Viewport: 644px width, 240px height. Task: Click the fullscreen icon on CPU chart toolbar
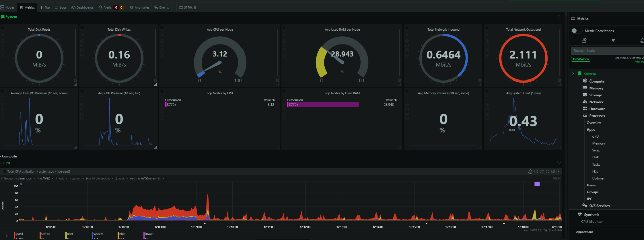coord(547,172)
